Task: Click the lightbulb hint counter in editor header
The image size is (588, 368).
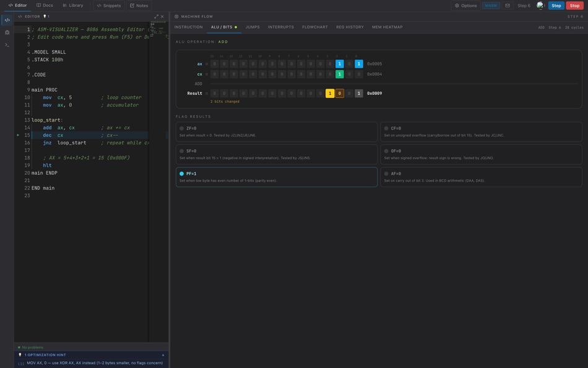Action: click(x=46, y=17)
